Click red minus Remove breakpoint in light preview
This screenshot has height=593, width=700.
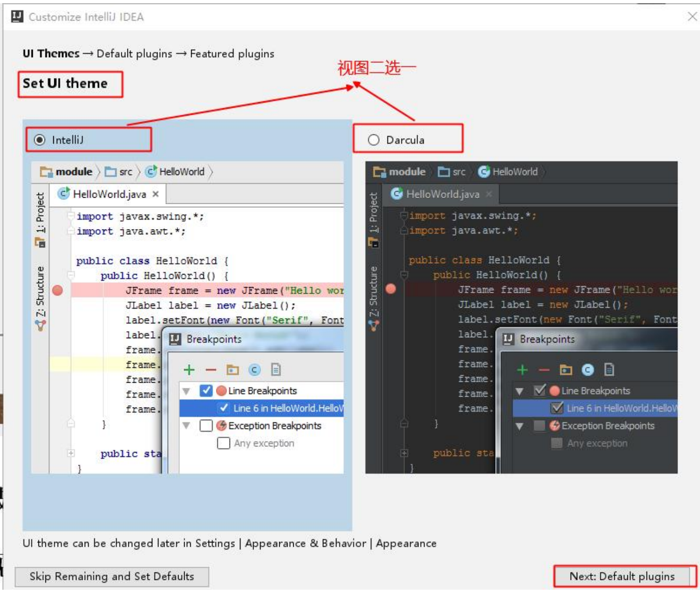click(x=211, y=370)
